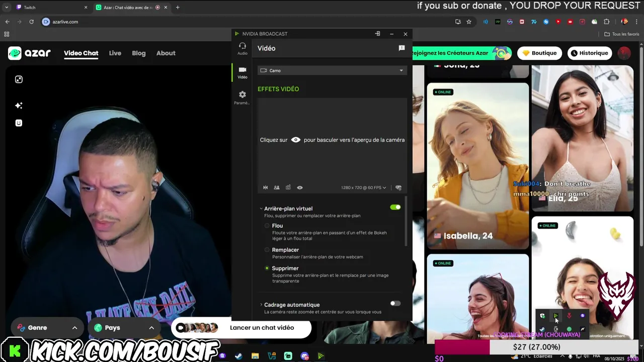Enable the Cadrage automatique switch
The height and width of the screenshot is (362, 644).
click(395, 303)
